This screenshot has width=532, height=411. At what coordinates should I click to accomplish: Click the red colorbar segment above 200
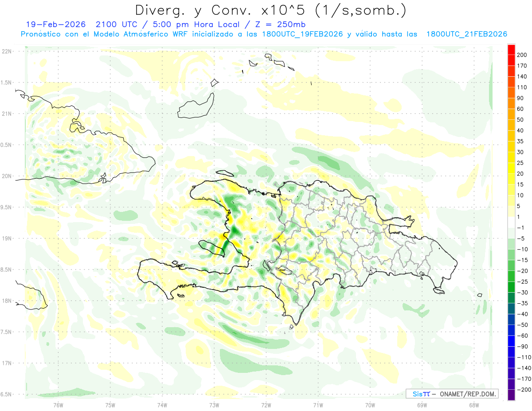(x=511, y=49)
